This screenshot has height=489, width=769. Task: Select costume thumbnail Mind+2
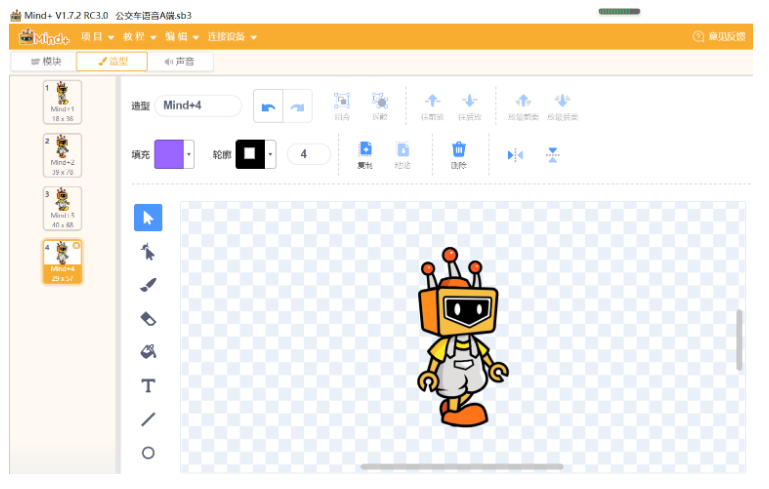tap(62, 155)
